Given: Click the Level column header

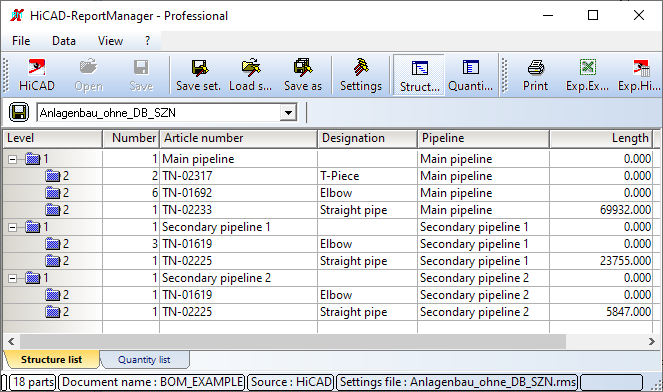Looking at the screenshot, I should tap(53, 138).
